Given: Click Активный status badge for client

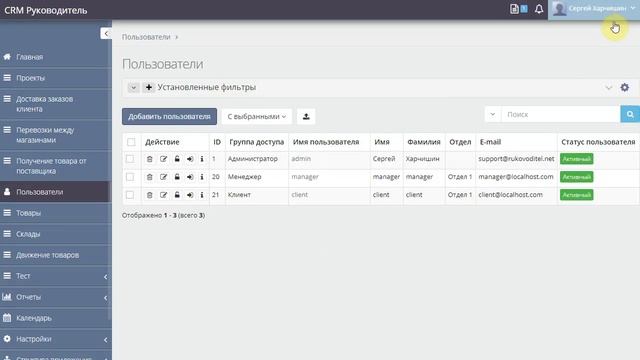Looking at the screenshot, I should click(x=576, y=195).
